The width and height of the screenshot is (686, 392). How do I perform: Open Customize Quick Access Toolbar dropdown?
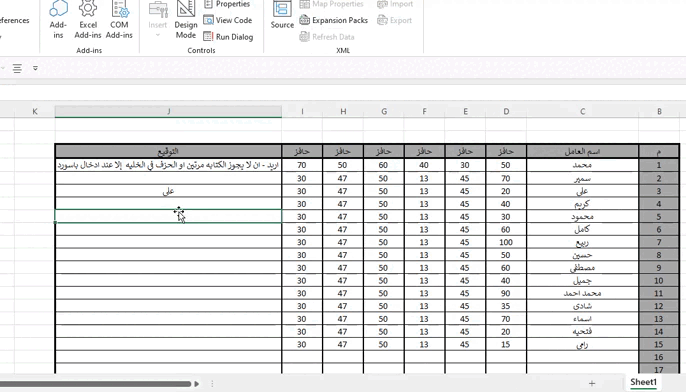pos(35,68)
